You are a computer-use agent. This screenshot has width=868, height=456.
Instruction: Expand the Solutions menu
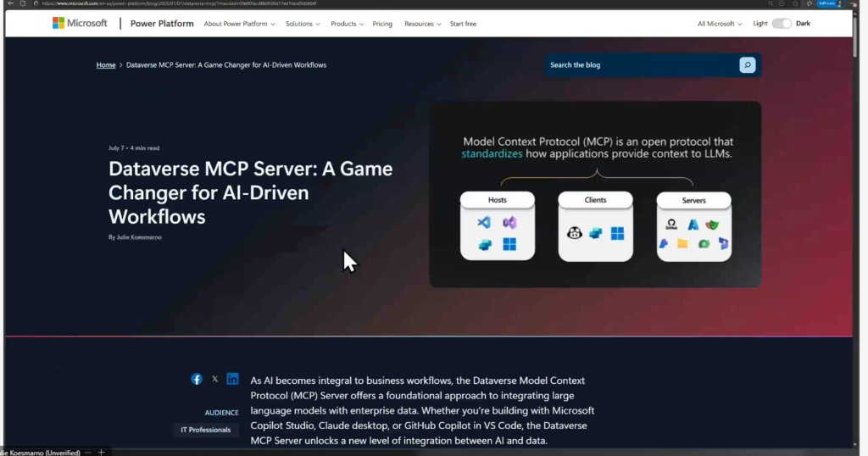coord(303,24)
